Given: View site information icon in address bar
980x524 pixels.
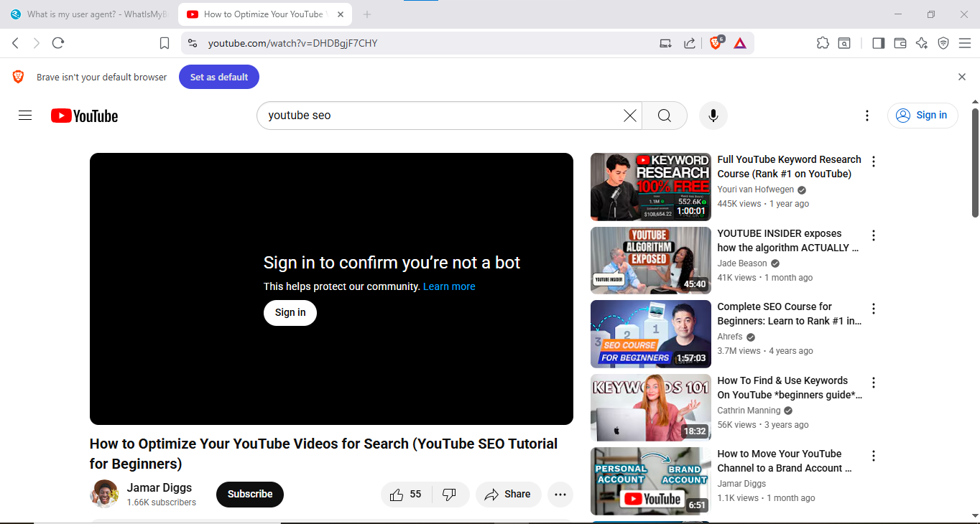Looking at the screenshot, I should coord(192,43).
